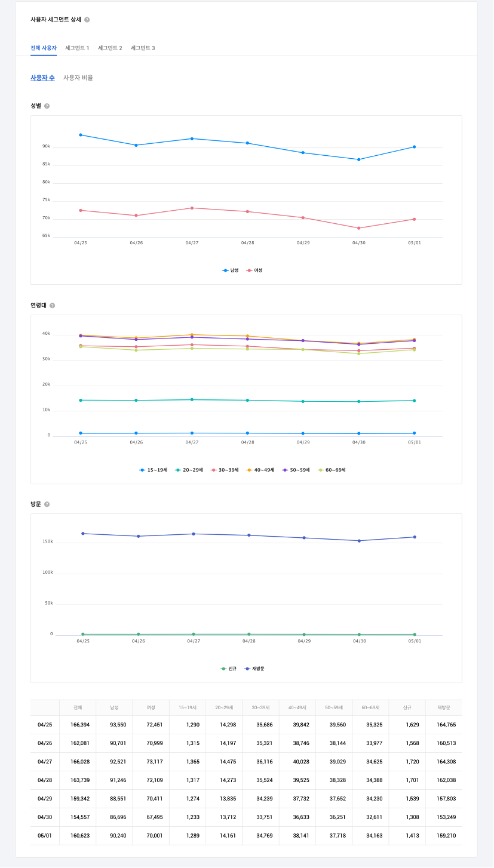Click the 전체 column header in table

pyautogui.click(x=78, y=707)
